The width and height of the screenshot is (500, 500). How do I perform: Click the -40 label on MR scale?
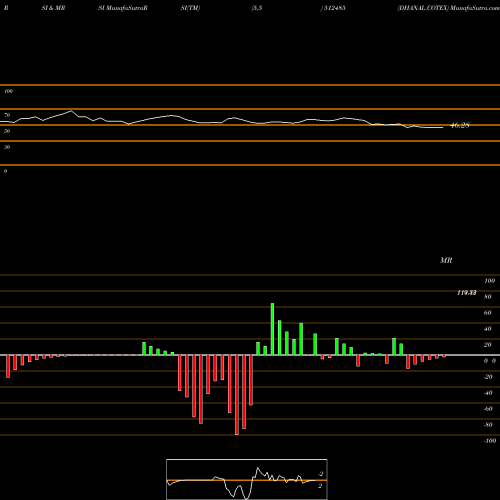pos(488,393)
